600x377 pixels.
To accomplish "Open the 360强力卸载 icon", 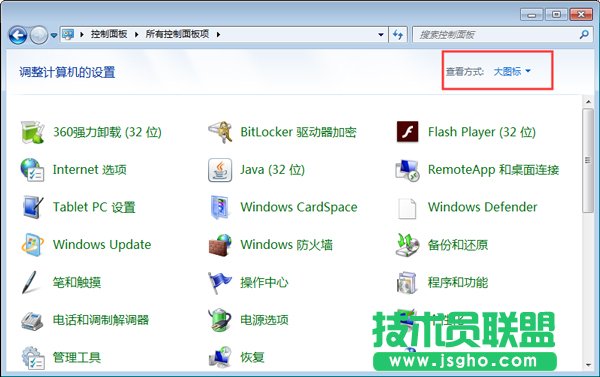I will [x=32, y=132].
